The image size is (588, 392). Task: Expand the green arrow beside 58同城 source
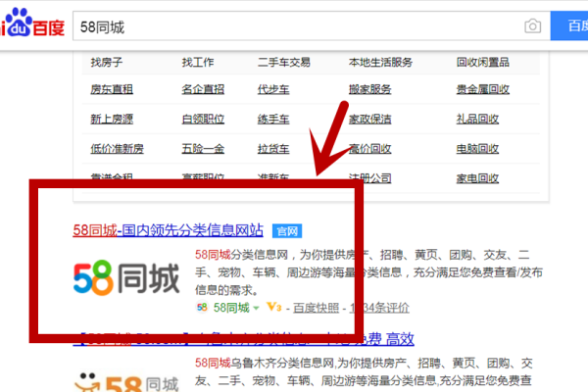(257, 309)
